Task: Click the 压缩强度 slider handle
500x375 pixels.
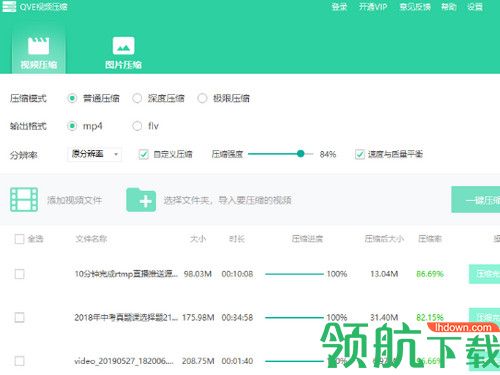Action: pos(301,154)
